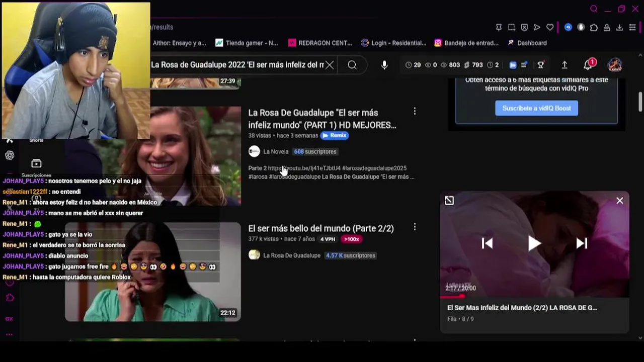Click chat message "no entendi"
The height and width of the screenshot is (362, 644).
coord(65,192)
